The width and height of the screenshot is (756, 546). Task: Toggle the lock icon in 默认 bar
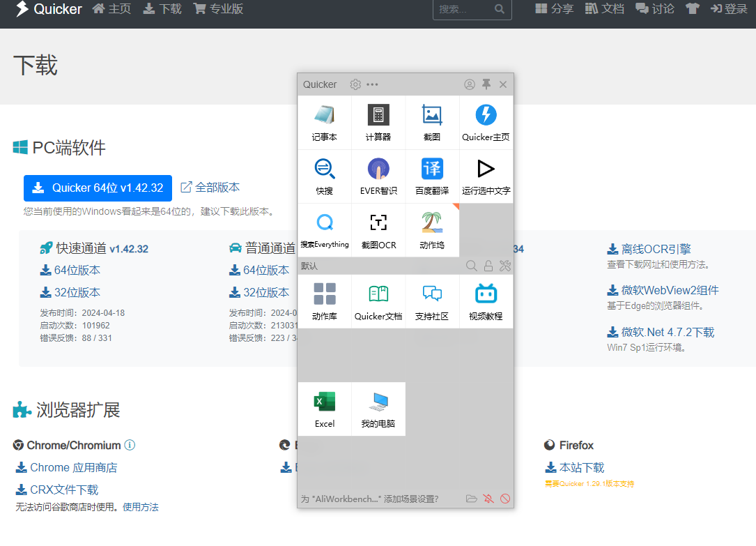488,266
